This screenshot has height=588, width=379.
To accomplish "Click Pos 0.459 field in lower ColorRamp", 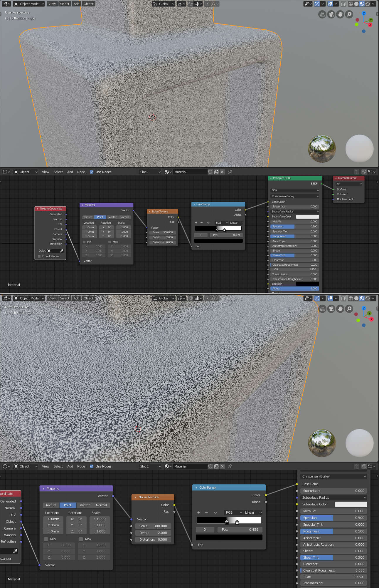I will [240, 530].
